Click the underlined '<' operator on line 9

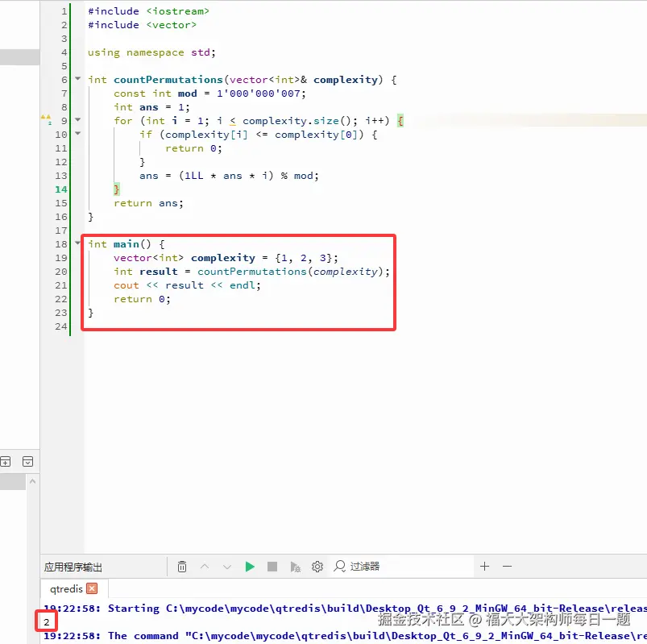click(233, 121)
